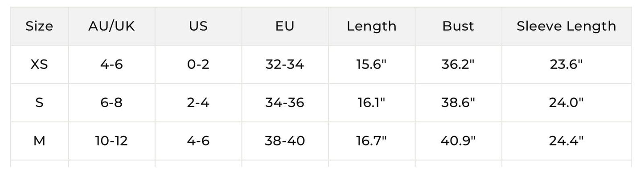Click the Sleeve Length column header
This screenshot has width=644, height=180.
tap(566, 26)
